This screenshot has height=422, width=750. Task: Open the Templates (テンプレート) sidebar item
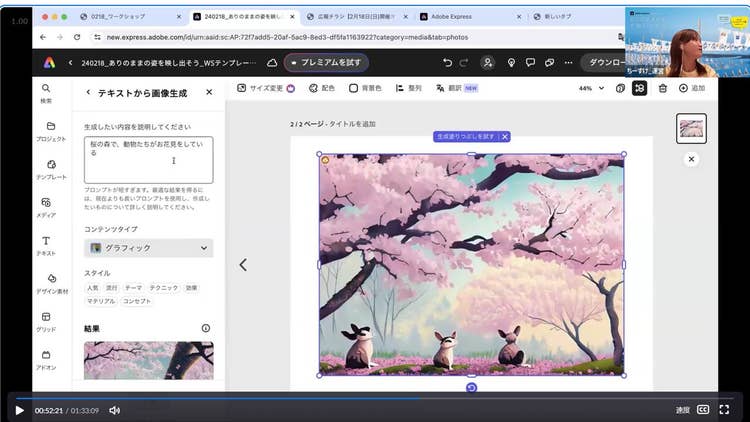tap(51, 170)
